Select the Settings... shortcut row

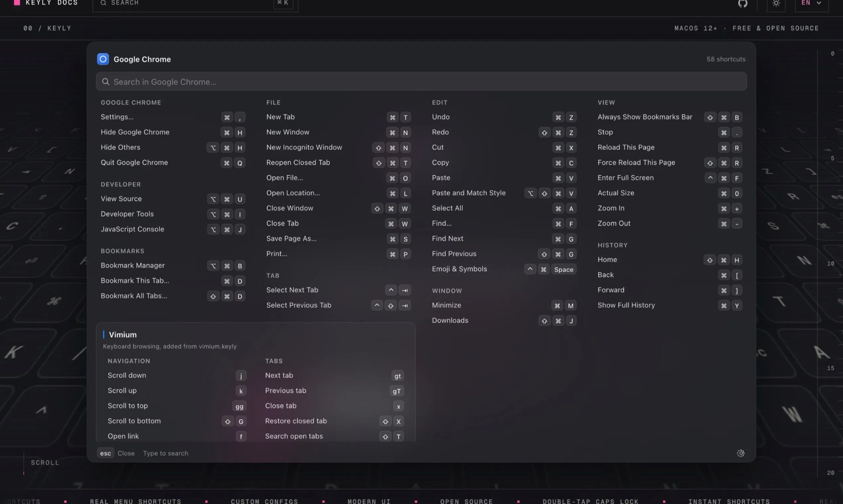[173, 117]
